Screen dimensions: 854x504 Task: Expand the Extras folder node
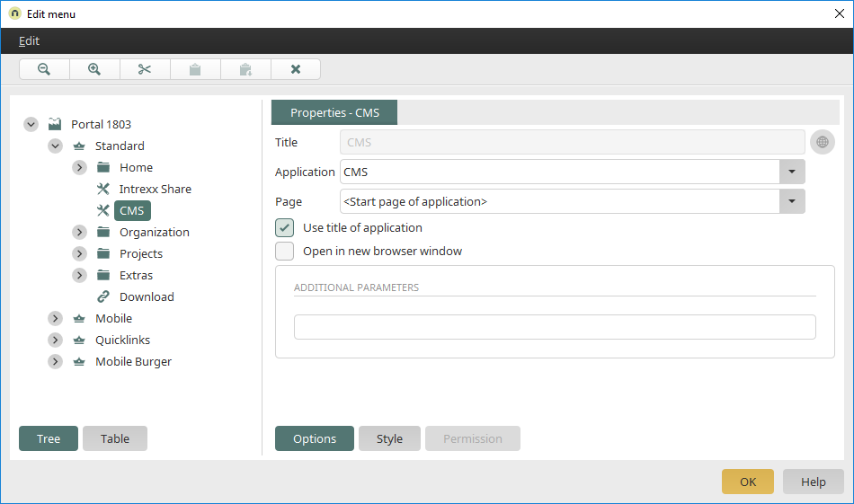tap(79, 275)
